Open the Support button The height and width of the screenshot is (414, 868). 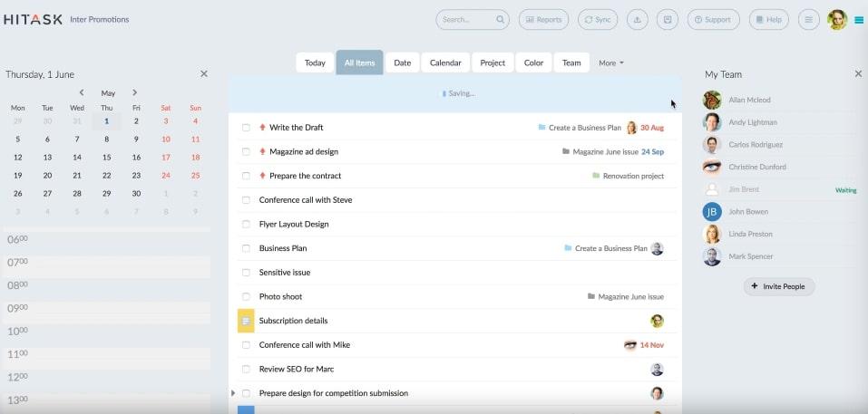(713, 19)
